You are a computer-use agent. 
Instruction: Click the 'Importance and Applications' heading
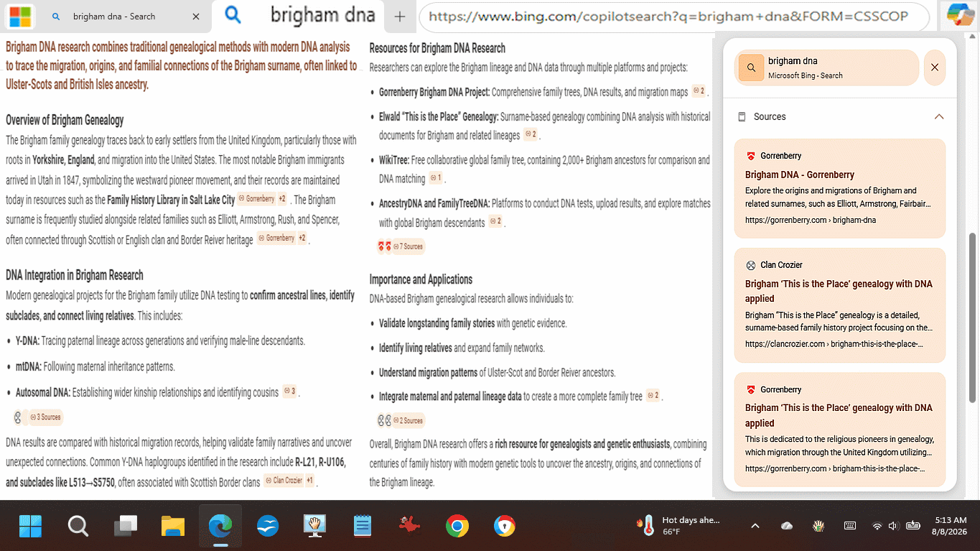(x=421, y=279)
